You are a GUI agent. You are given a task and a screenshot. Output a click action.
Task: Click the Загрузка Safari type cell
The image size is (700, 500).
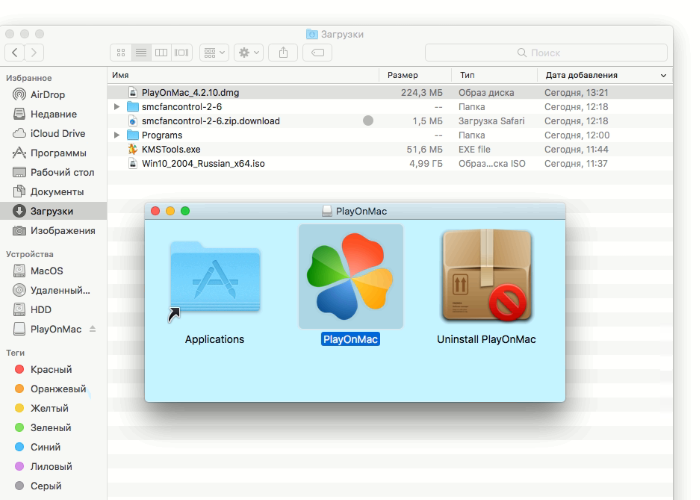coord(492,121)
